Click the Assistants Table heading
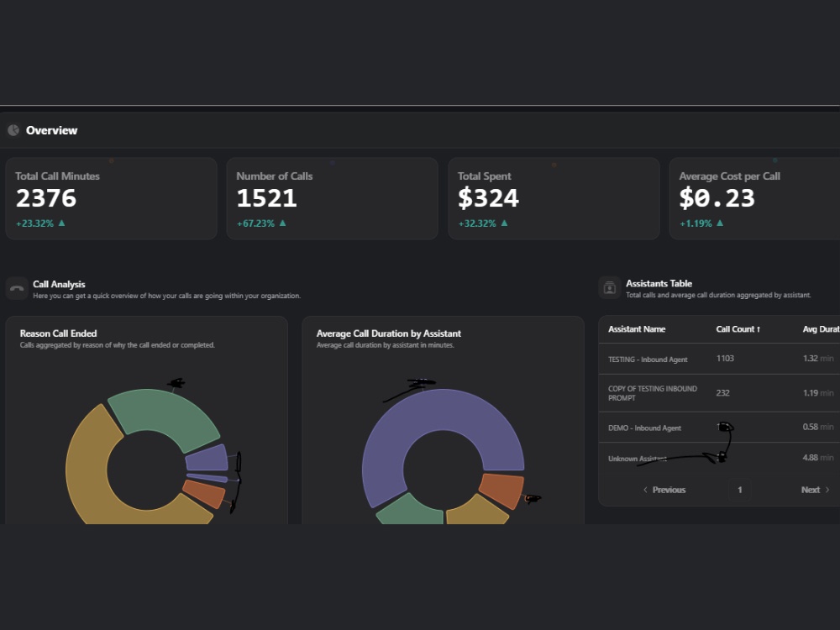 coord(659,283)
